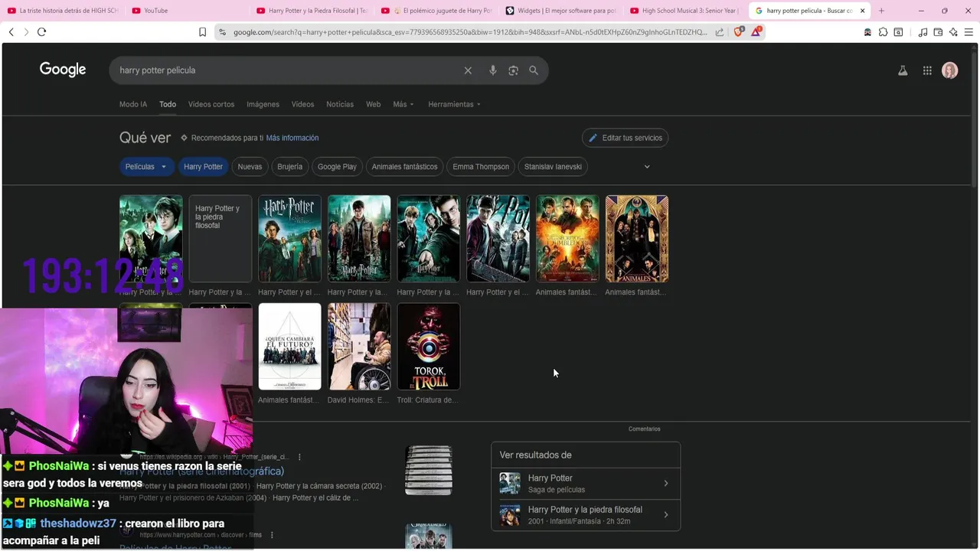This screenshot has width=980, height=551.
Task: Open the 'Herramientas' dropdown
Action: coord(455,104)
